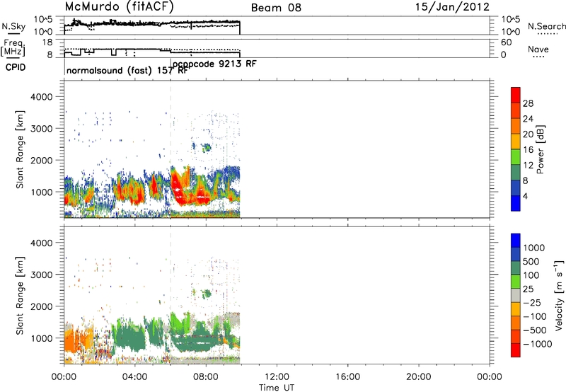Click the '4000' tick in power panel
This screenshot has width=566, height=392.
[42, 97]
